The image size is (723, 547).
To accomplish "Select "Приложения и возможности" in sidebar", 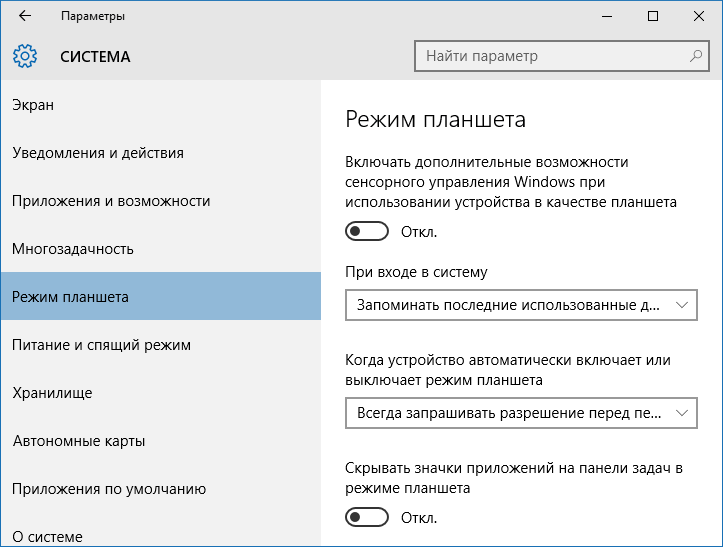I will (x=111, y=201).
